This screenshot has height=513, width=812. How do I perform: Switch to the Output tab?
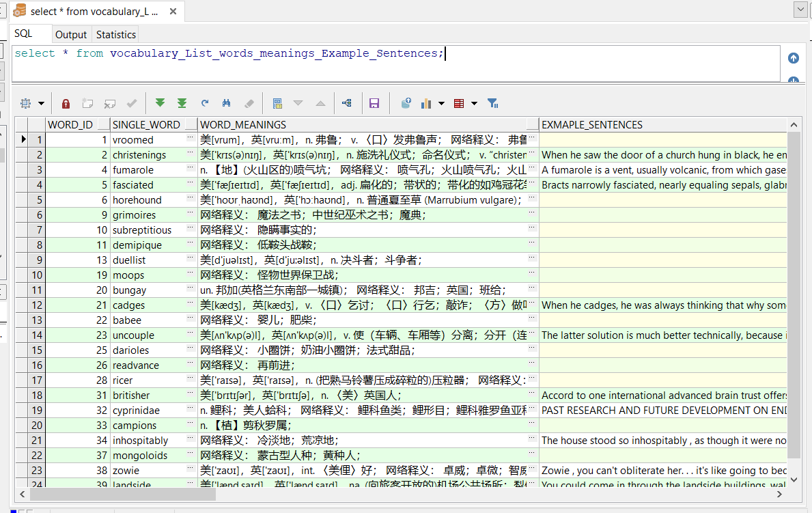tap(71, 35)
